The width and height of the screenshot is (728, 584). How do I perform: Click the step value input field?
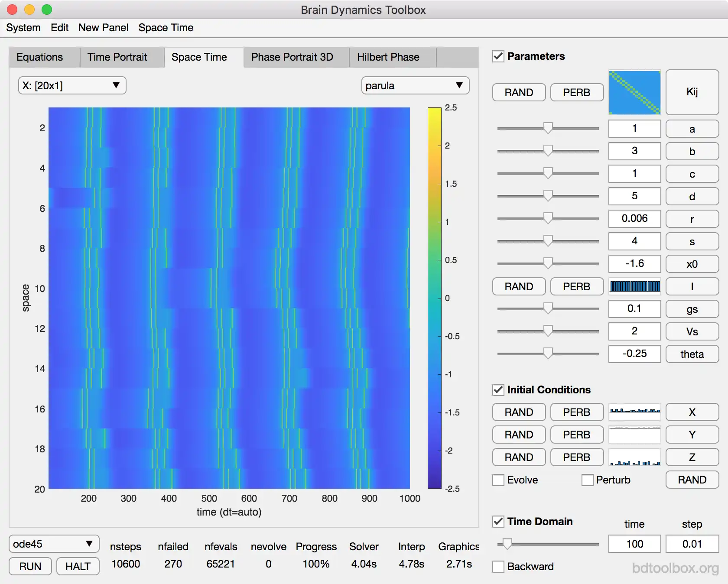(x=692, y=544)
